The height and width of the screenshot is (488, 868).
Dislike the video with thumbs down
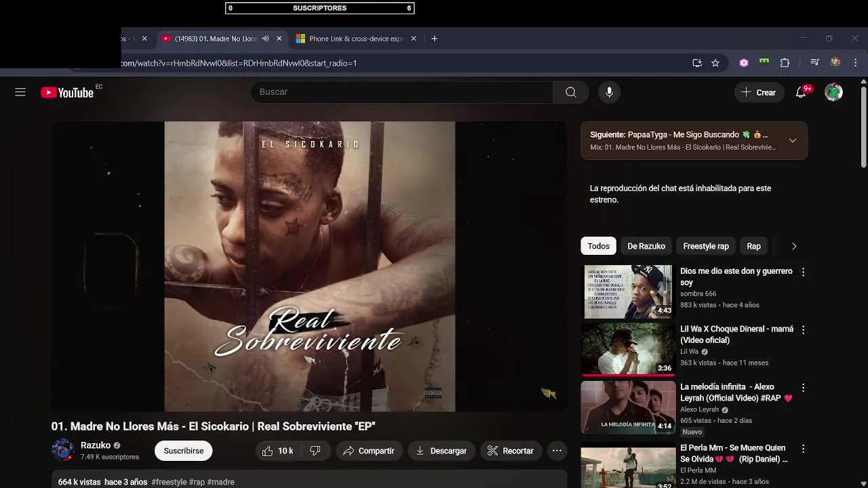click(x=315, y=451)
